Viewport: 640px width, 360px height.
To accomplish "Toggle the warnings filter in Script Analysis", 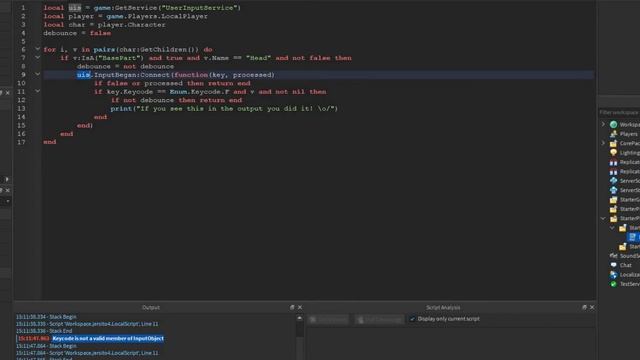I will [380, 320].
